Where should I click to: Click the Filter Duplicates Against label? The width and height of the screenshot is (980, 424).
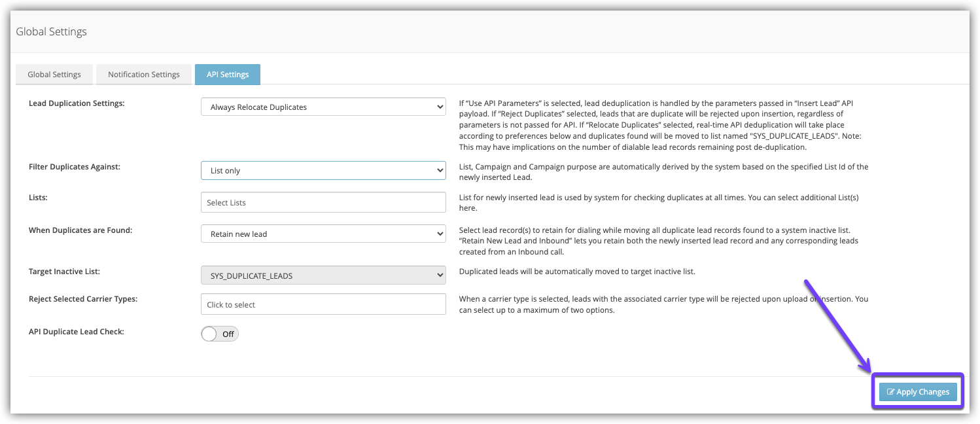click(x=75, y=167)
